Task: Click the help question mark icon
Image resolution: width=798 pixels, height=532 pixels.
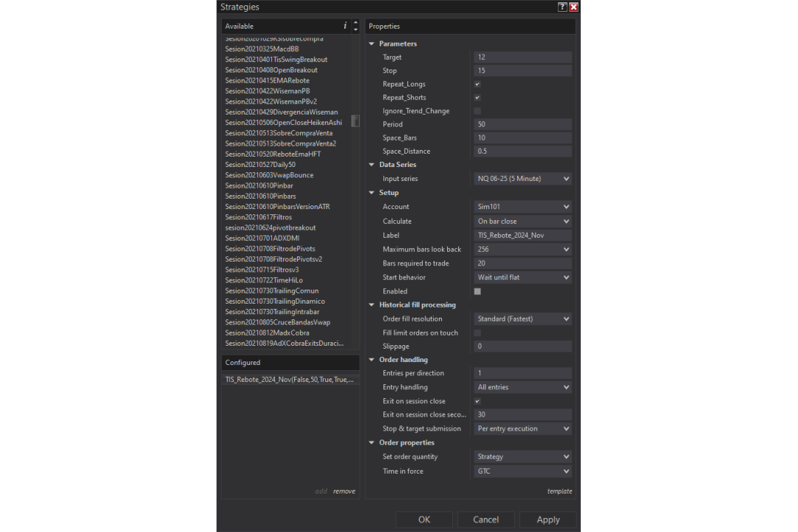Action: point(562,7)
